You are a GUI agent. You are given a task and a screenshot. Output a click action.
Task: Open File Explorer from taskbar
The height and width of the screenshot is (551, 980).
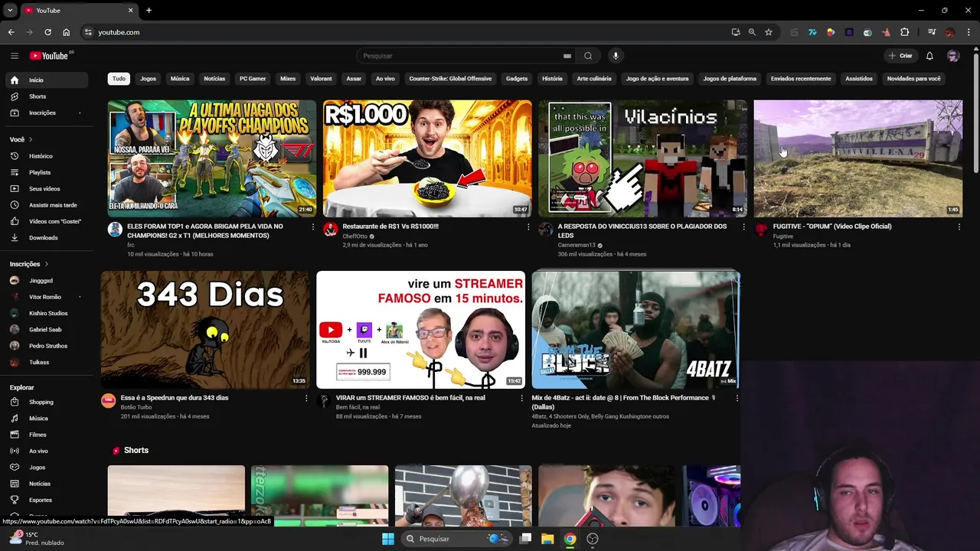coord(547,539)
